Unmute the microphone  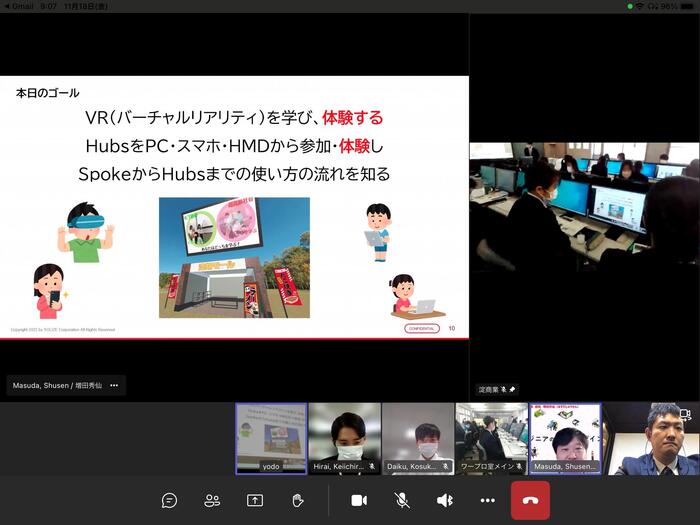coord(402,500)
